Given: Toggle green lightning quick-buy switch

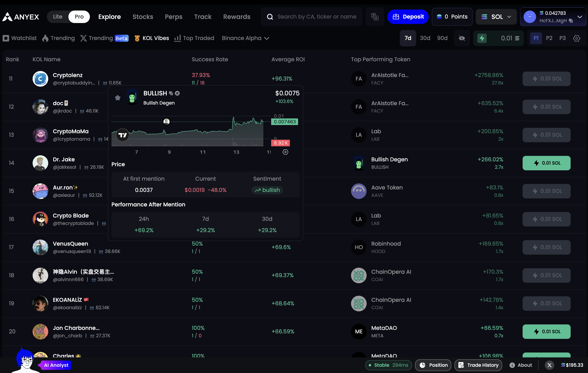Looking at the screenshot, I should tap(482, 38).
